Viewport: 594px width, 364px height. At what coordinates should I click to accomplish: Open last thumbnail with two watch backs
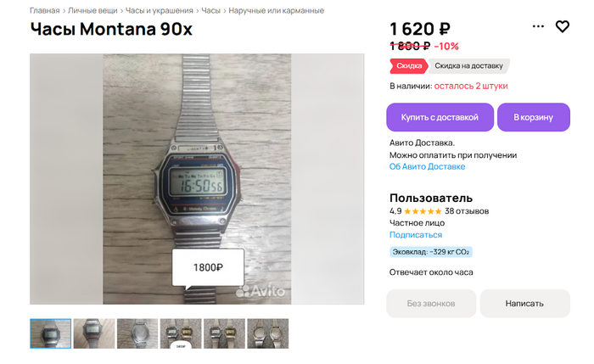268,333
